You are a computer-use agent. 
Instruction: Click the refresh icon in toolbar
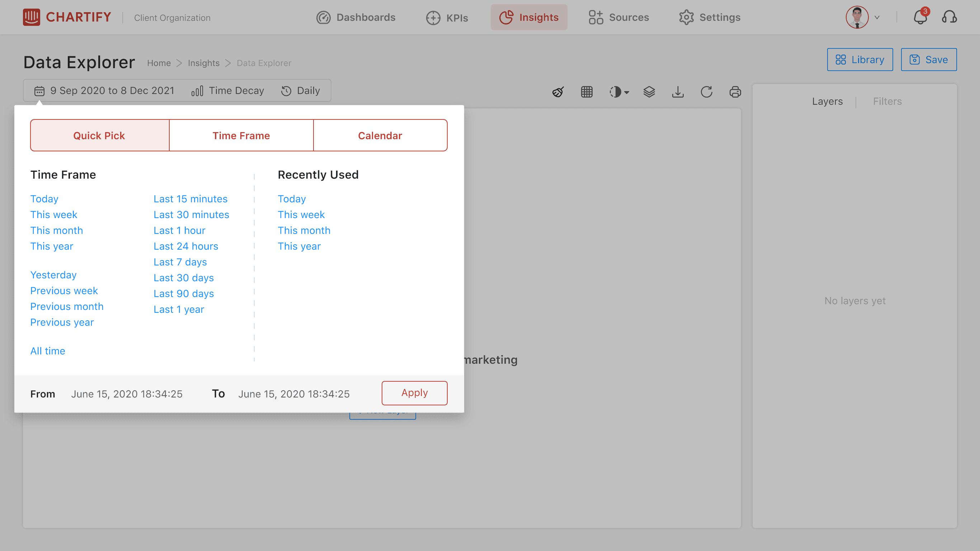(706, 92)
